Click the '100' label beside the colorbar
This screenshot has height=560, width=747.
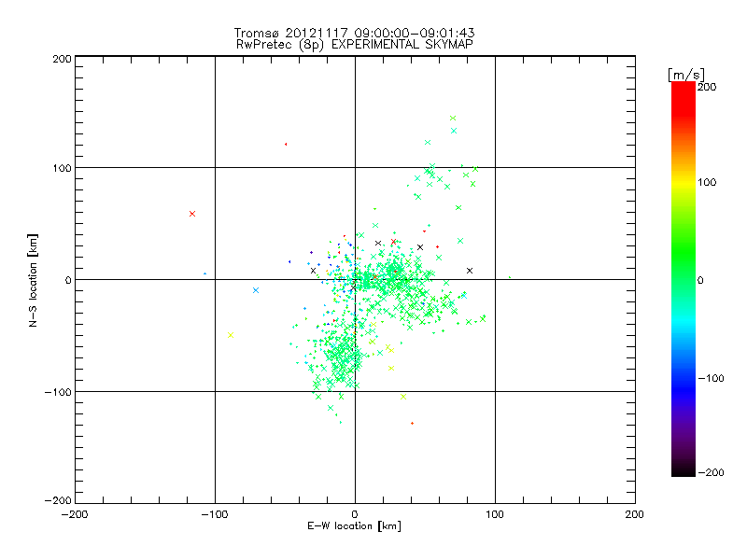coord(707,182)
